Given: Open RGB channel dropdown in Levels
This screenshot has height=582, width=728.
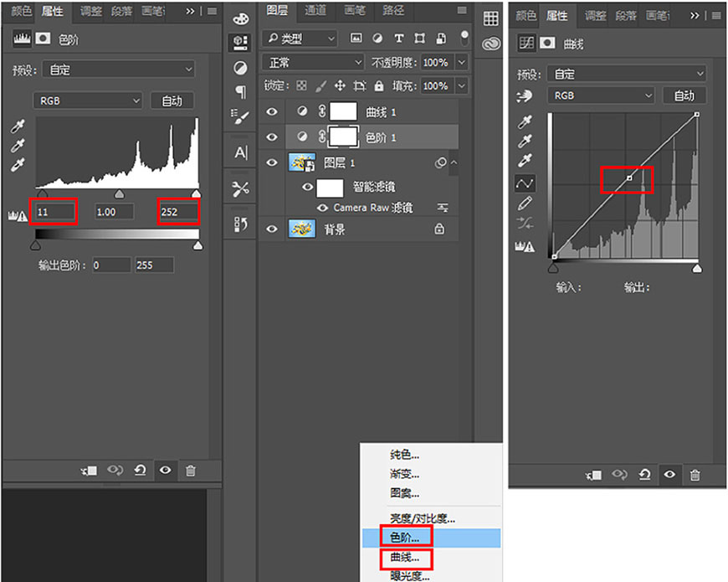Looking at the screenshot, I should pyautogui.click(x=87, y=100).
